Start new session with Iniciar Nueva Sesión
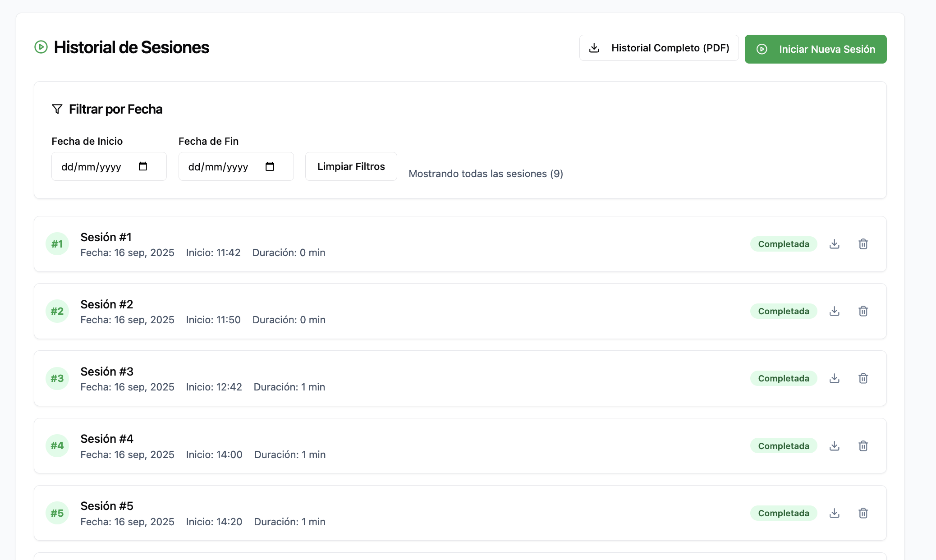This screenshot has width=936, height=560. coord(815,49)
